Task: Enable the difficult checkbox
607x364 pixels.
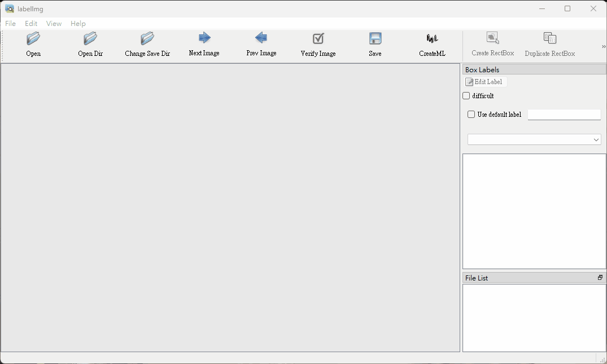Action: [x=466, y=96]
